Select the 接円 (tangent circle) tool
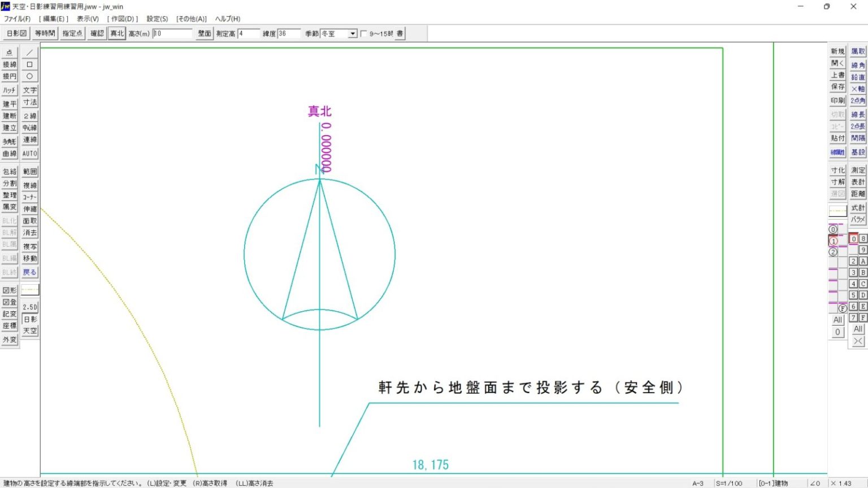Viewport: 868px width, 488px height. coord(9,76)
